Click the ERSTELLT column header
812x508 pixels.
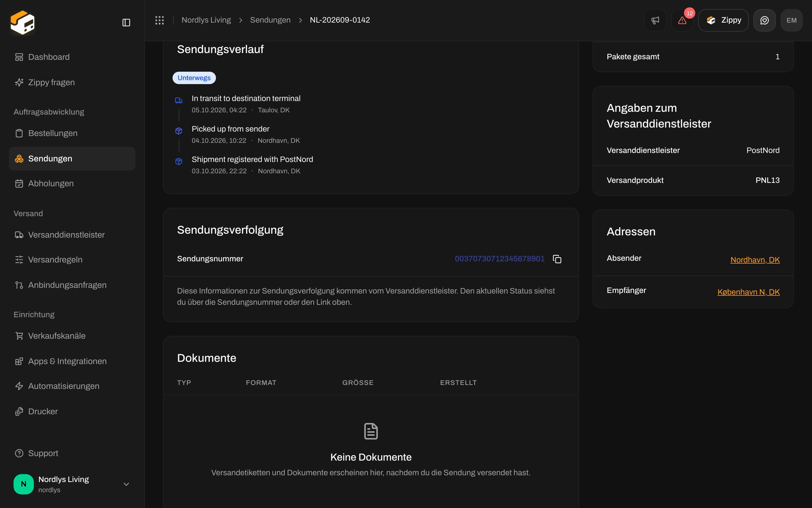point(458,383)
